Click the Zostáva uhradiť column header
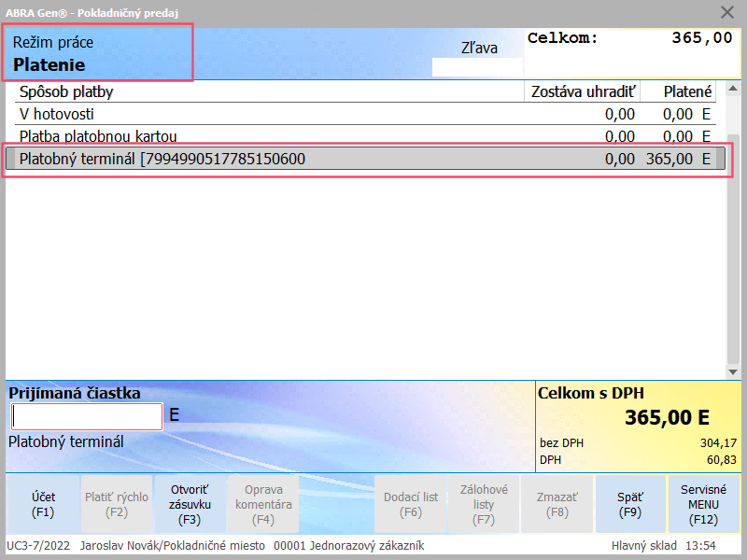Screen dimensions: 747x560 583,91
